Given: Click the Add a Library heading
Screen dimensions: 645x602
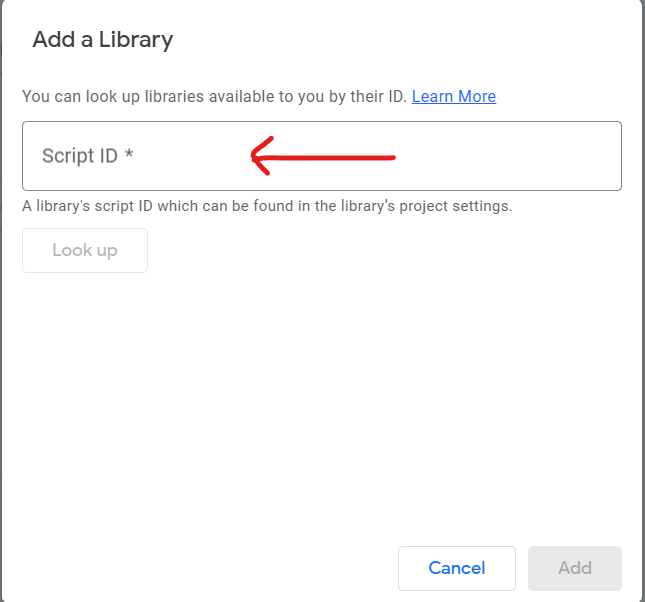Looking at the screenshot, I should [103, 40].
